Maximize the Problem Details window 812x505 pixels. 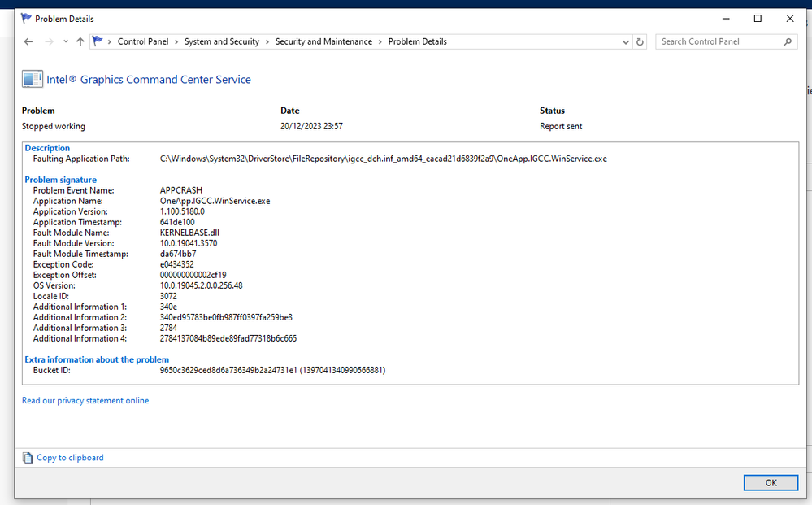pyautogui.click(x=758, y=19)
